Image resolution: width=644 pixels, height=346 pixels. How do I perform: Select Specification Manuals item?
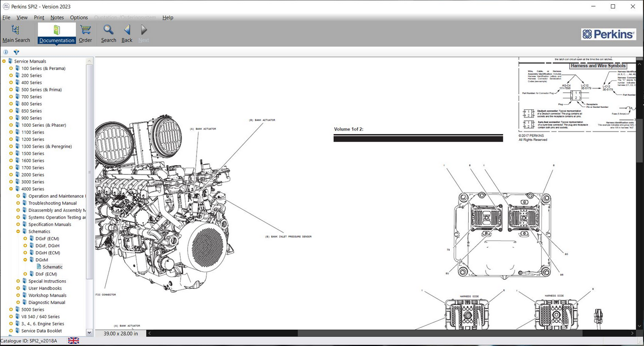50,225
